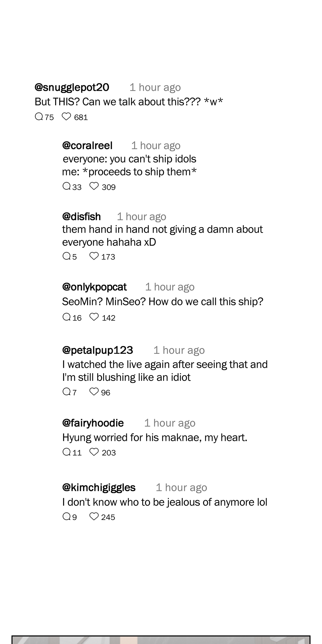This screenshot has height=644, width=322.
Task: Heart fairyhoodie's Hyung comment
Action: click(x=94, y=452)
